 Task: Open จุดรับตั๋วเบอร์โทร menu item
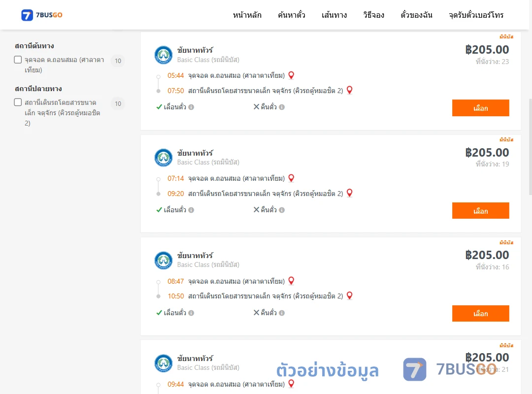click(x=476, y=15)
